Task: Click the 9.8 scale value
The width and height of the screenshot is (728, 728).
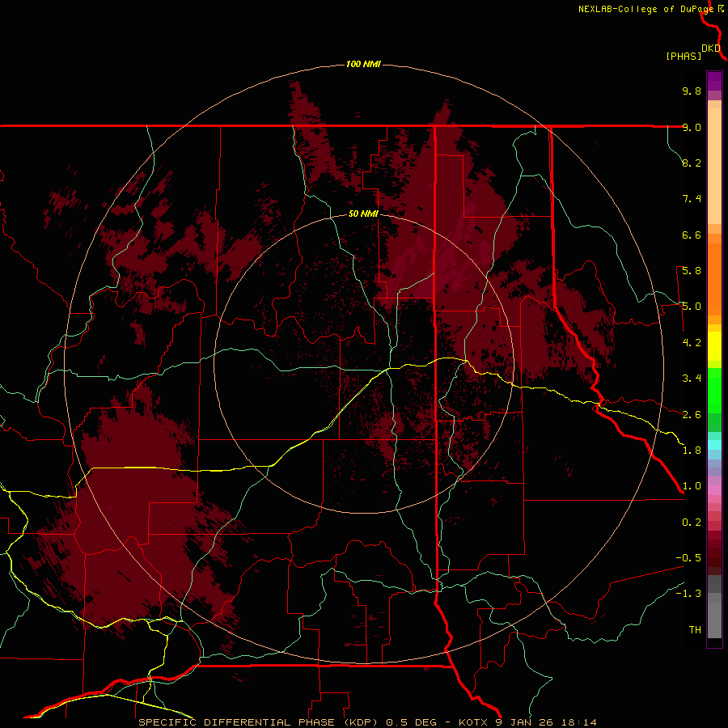Action: click(692, 91)
